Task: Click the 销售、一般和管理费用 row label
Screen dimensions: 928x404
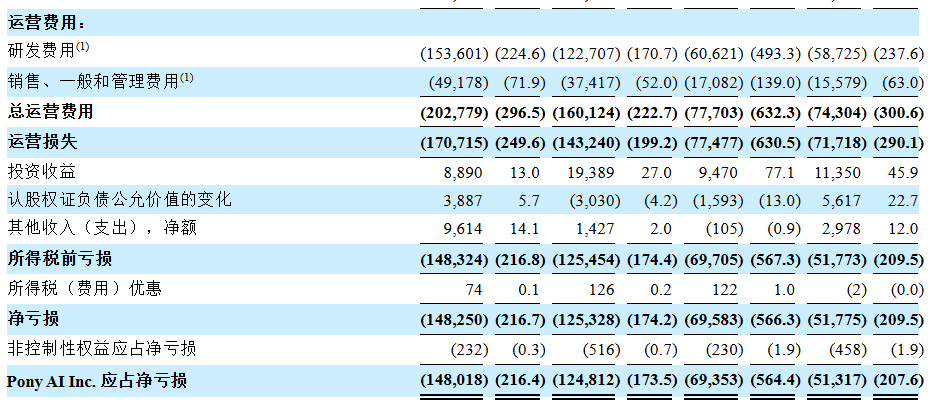Action: pyautogui.click(x=100, y=81)
